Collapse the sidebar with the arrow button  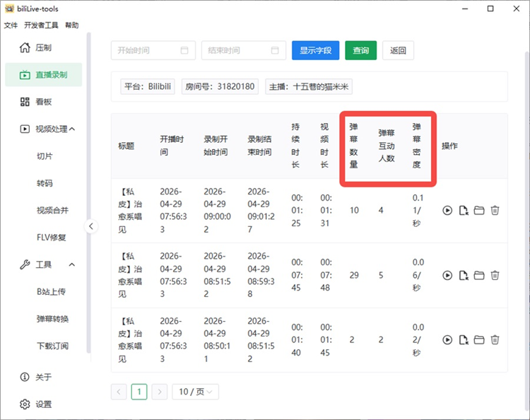tap(91, 226)
